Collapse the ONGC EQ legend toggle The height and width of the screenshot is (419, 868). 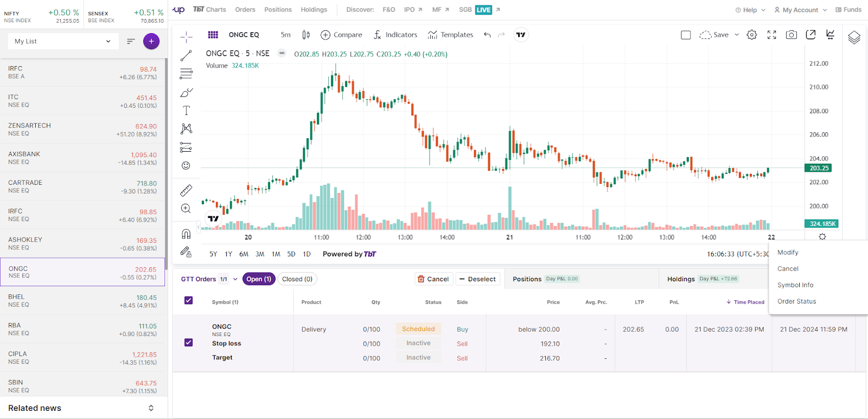click(x=282, y=53)
